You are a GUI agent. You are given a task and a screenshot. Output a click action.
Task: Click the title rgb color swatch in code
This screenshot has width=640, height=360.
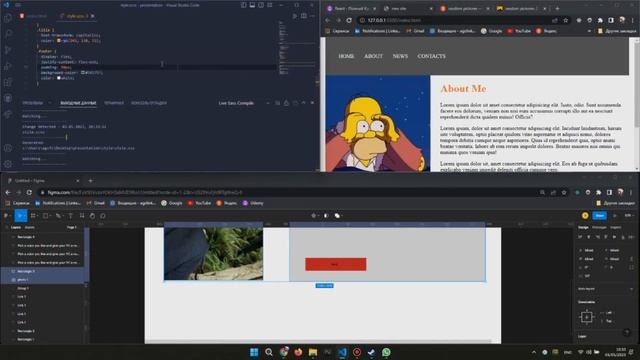(x=59, y=41)
